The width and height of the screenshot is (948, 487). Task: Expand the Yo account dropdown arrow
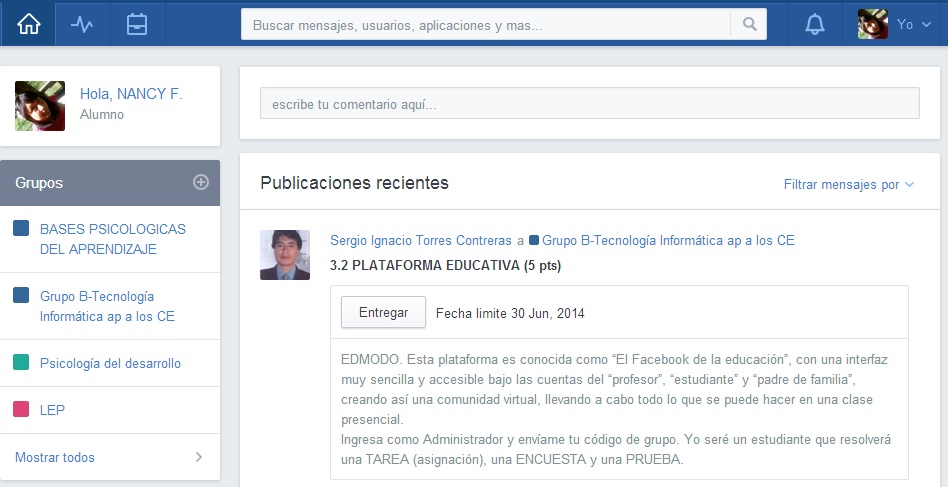pos(926,25)
